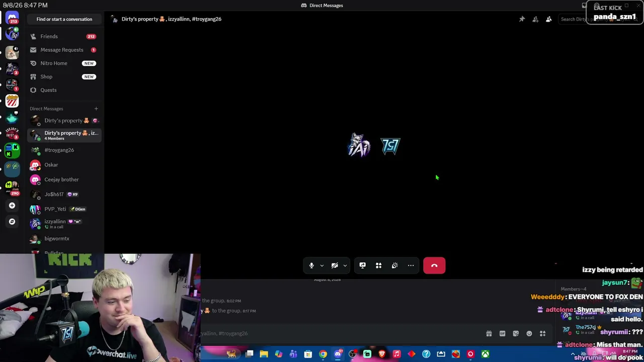Viewport: 644px width, 362px height.
Task: Open Message Requests
Action: [64, 50]
